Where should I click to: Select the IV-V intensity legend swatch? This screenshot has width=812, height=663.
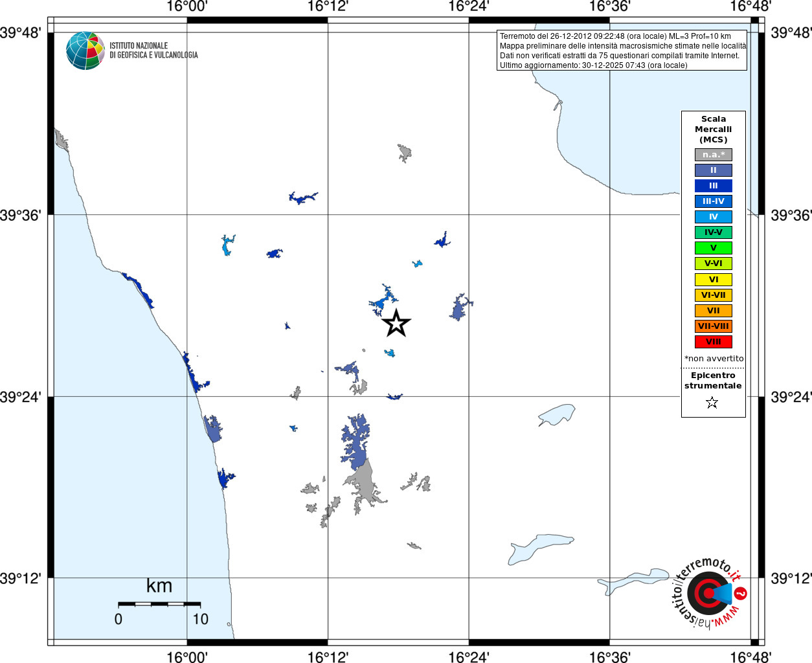(714, 232)
